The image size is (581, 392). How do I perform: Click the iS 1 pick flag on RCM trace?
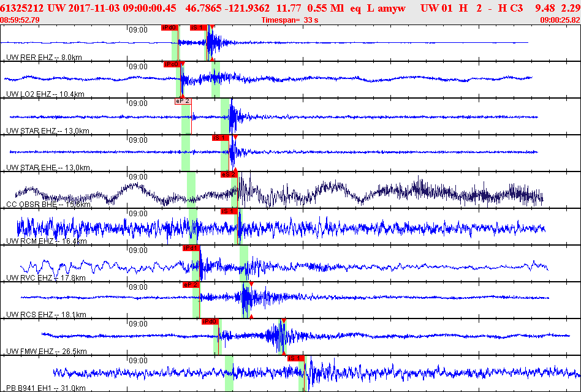pyautogui.click(x=229, y=211)
